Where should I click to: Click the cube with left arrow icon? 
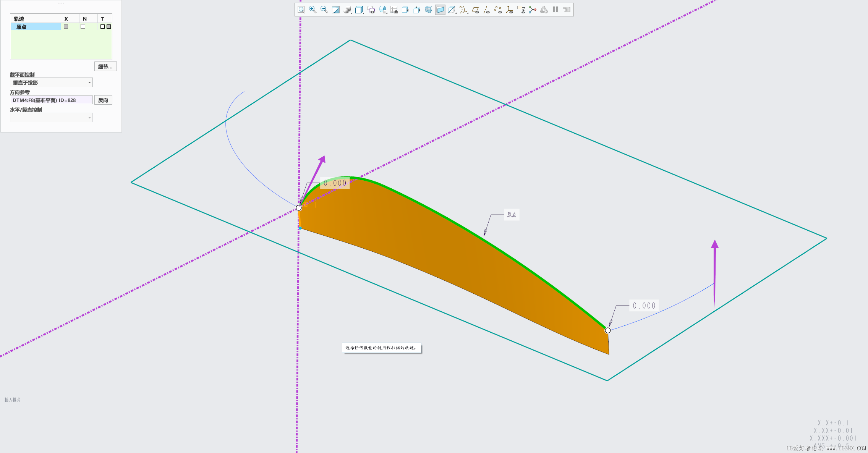[x=405, y=10]
